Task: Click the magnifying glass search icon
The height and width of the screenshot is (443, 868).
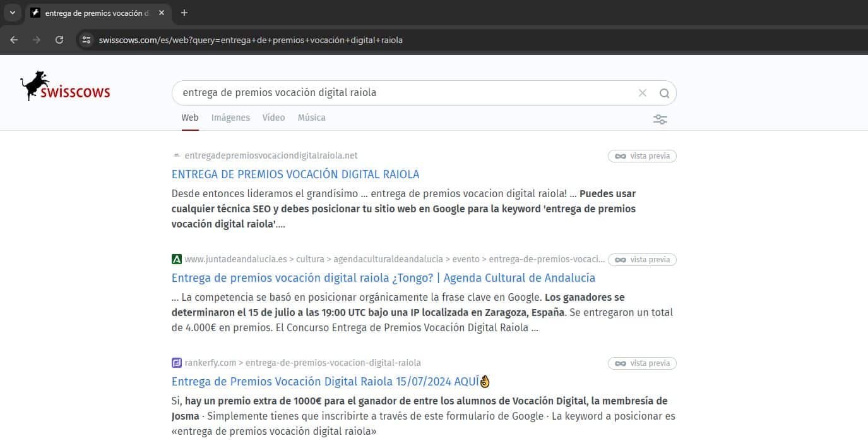Action: tap(664, 93)
